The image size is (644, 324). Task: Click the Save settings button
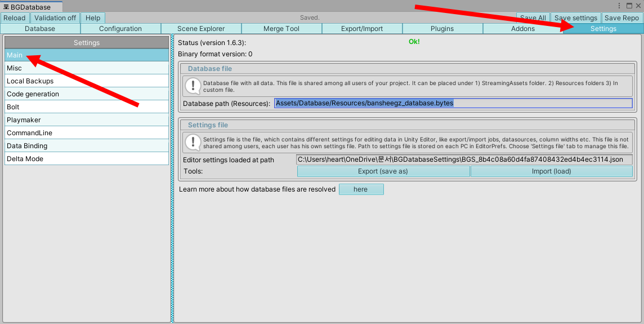pyautogui.click(x=576, y=17)
